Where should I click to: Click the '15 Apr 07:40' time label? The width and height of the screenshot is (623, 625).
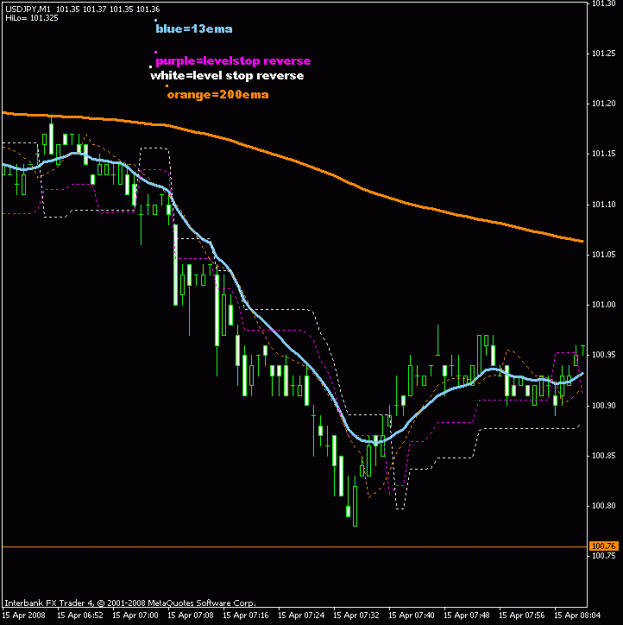(x=411, y=615)
